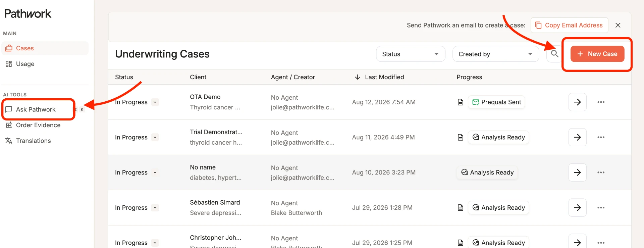Open Trial Demonstrat... case with arrow button
Screen dimensions: 644x248
577,137
